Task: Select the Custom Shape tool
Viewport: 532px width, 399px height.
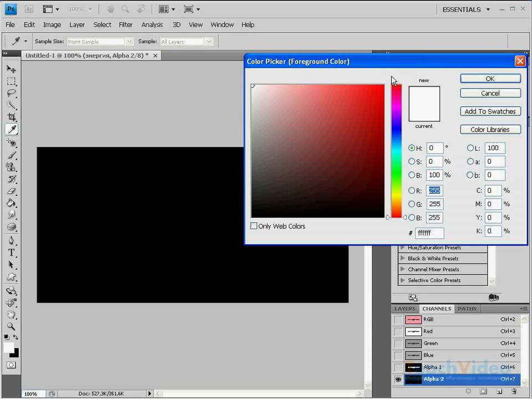Action: click(x=11, y=277)
